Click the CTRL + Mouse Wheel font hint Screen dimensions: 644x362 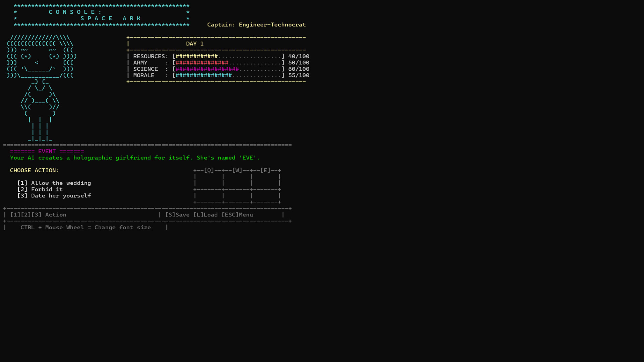coord(86,228)
